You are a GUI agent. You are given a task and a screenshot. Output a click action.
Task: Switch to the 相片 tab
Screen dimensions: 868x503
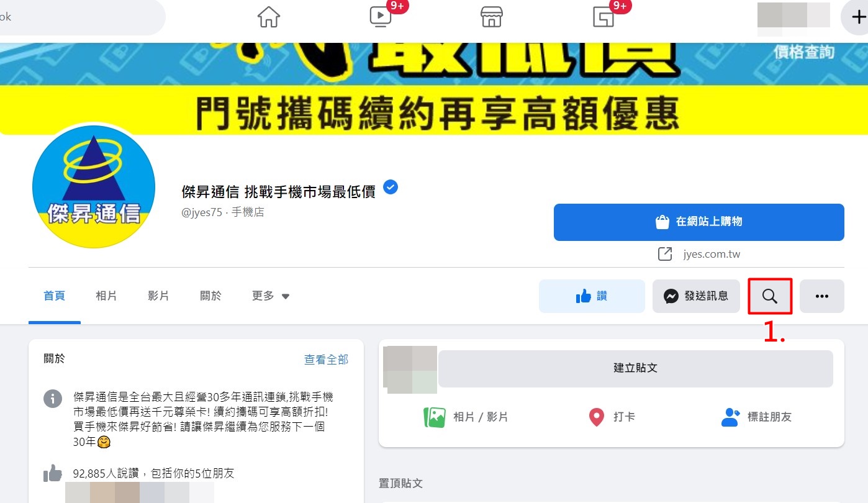tap(106, 296)
